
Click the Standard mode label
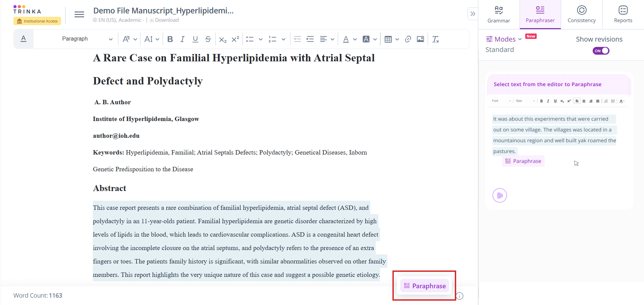[x=499, y=50]
